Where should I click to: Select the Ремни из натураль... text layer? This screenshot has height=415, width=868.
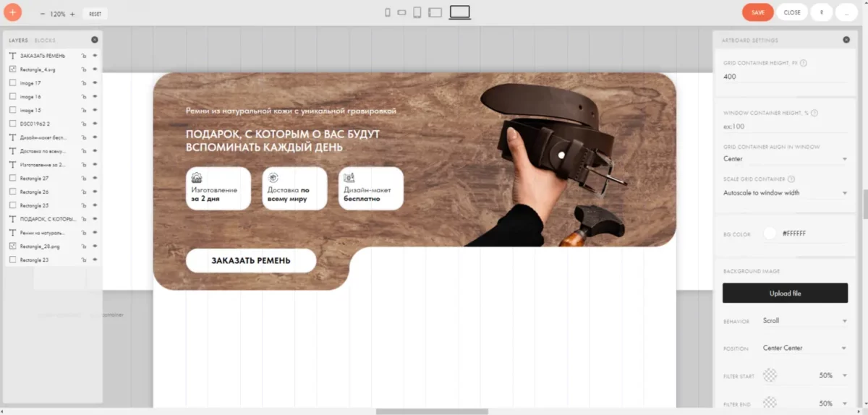54,232
